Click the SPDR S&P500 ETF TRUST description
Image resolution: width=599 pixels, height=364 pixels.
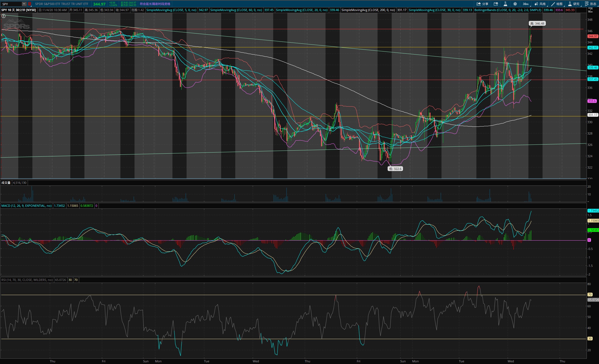(62, 4)
